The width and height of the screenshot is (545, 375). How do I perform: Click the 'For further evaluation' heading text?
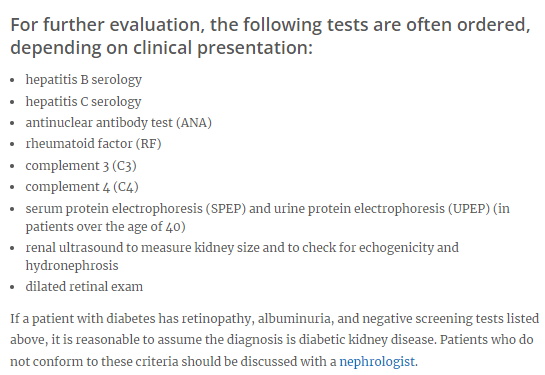click(270, 36)
